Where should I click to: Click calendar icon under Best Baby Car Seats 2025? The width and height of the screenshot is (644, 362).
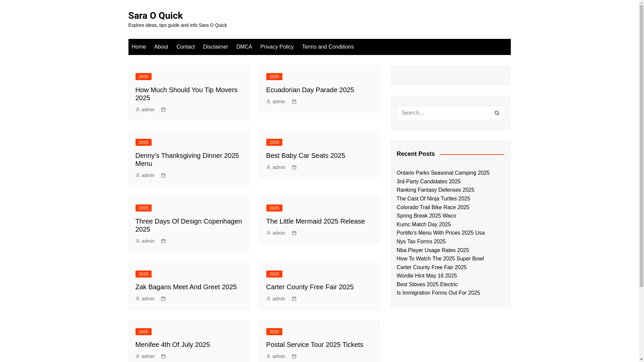click(x=294, y=167)
